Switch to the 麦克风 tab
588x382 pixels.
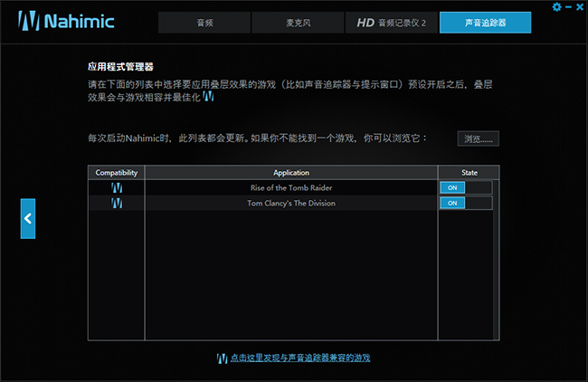click(299, 23)
